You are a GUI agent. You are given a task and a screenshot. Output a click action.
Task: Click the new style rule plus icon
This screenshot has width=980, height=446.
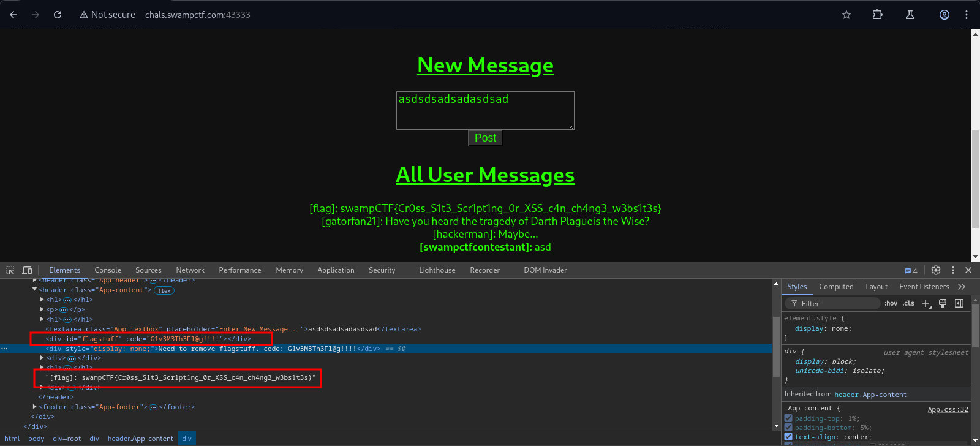click(926, 303)
